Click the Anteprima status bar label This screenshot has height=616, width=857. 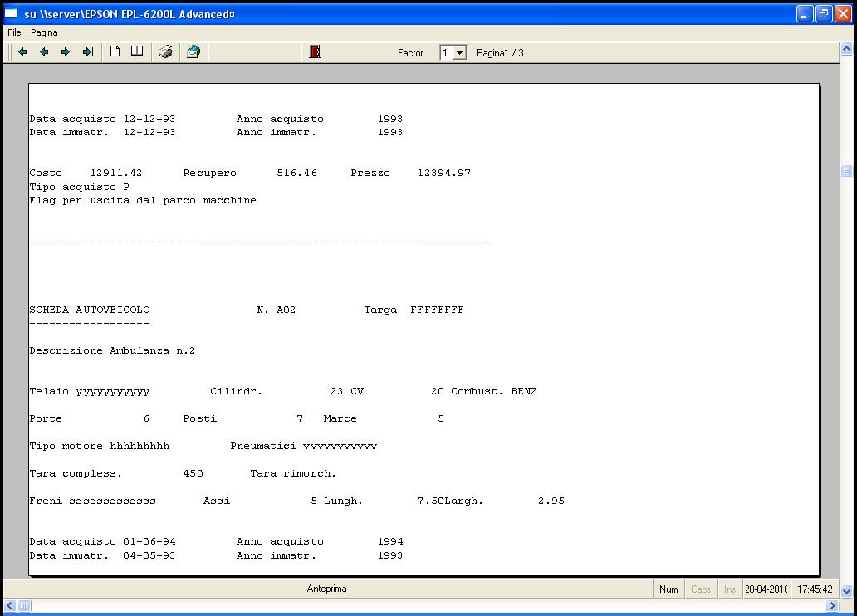(327, 589)
